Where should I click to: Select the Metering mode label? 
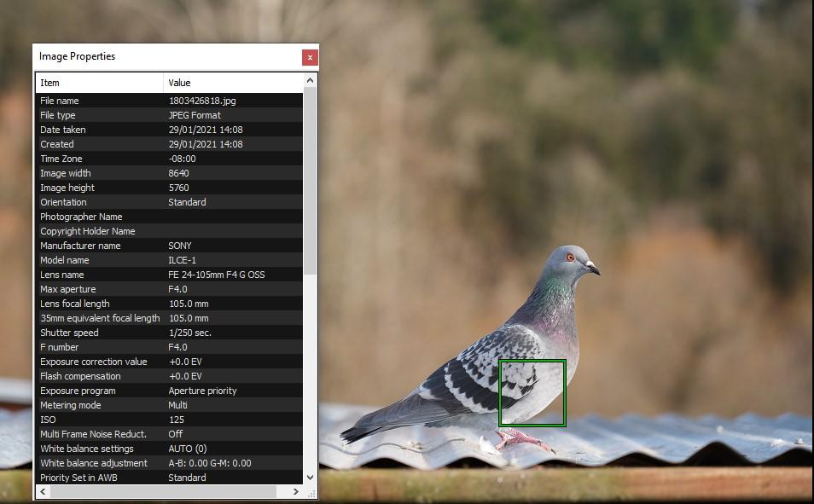(x=71, y=405)
